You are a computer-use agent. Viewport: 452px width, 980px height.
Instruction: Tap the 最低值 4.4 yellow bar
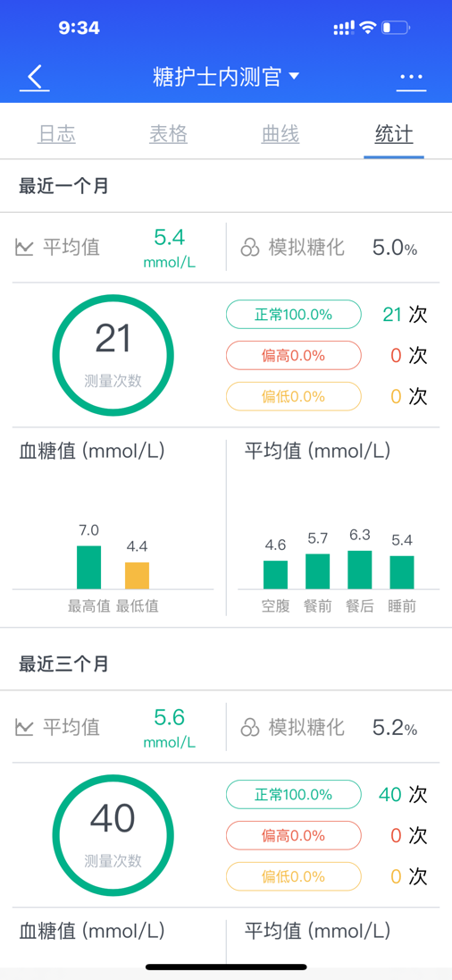[138, 576]
